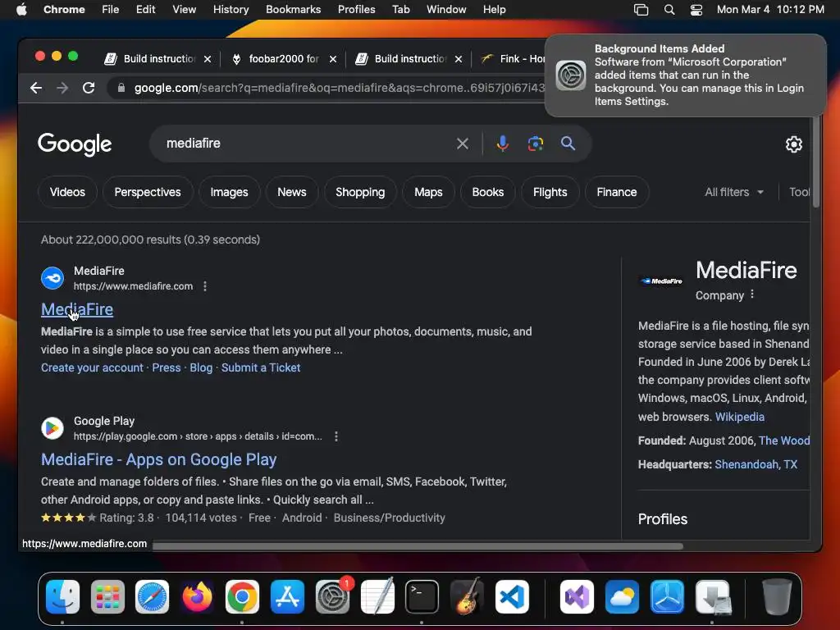
Task: Open three-dot menu next to mediafire.com URL
Action: [205, 286]
